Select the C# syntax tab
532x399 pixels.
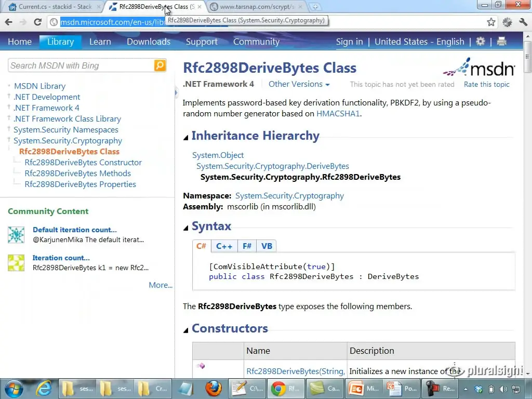201,246
